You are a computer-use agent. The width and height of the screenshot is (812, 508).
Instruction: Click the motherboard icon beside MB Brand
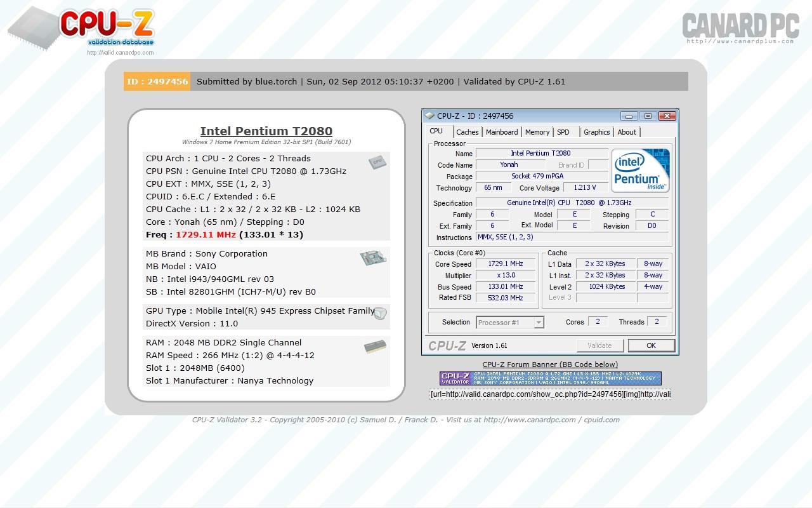click(373, 257)
